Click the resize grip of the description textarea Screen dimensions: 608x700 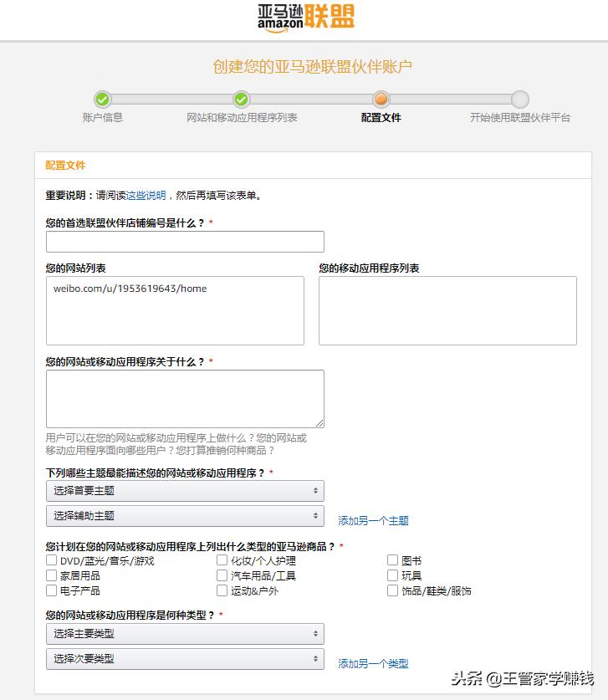click(x=319, y=423)
